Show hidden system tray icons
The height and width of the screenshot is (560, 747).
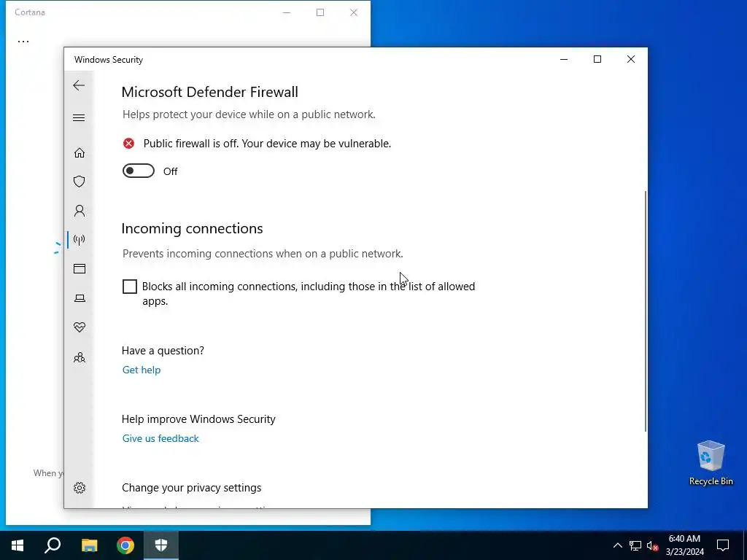[x=617, y=545]
